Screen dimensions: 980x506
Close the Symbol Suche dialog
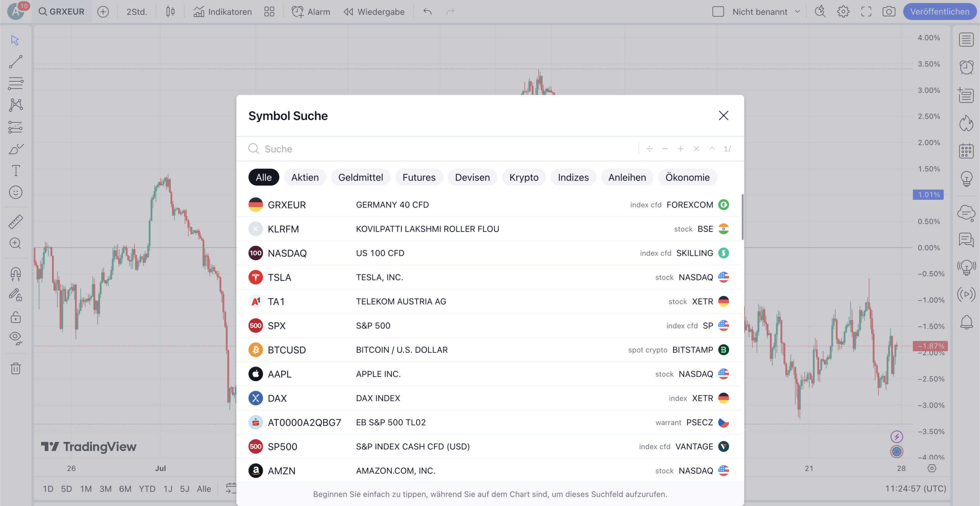(723, 115)
